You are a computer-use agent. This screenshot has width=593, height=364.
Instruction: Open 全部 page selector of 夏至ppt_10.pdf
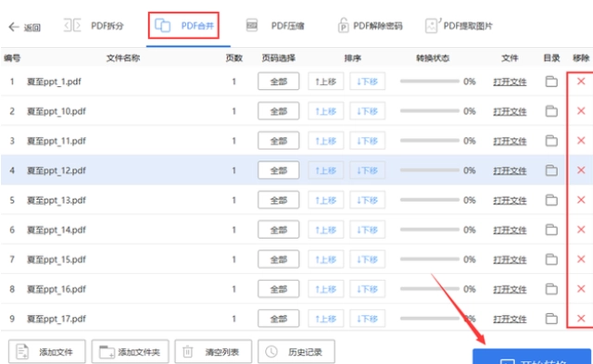[278, 111]
